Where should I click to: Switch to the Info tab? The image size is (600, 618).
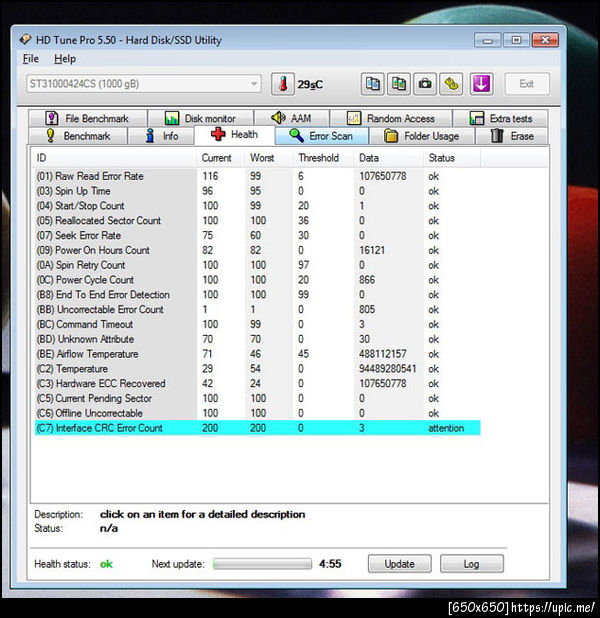click(x=162, y=136)
